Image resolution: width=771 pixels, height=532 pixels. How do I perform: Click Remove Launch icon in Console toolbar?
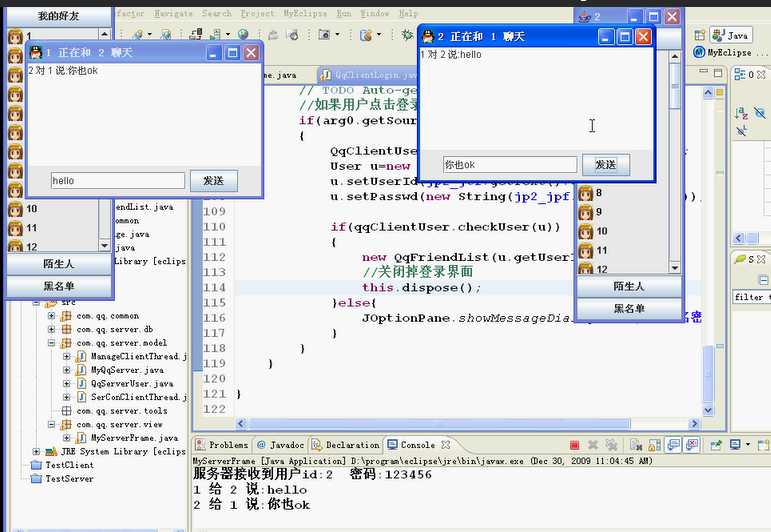click(593, 445)
